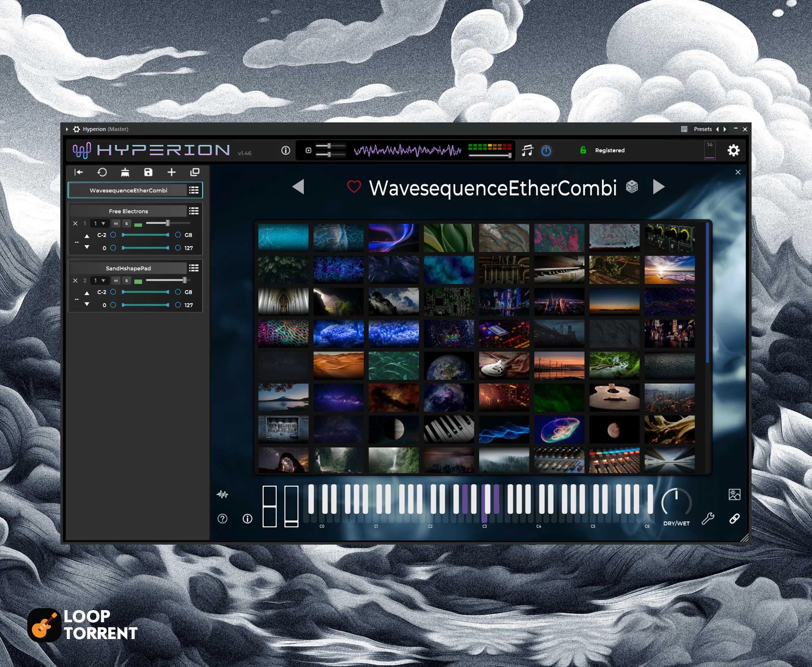
Task: Solo the SandHshapePad layer
Action: point(126,281)
